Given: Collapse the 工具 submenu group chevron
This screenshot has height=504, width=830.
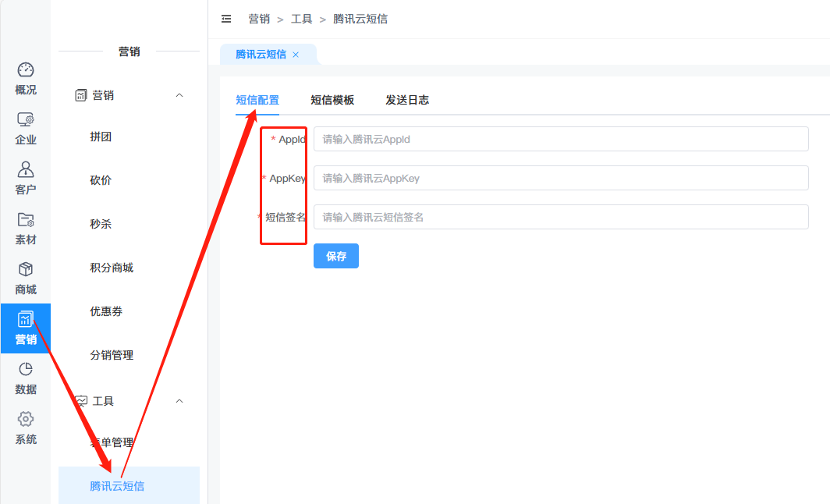Looking at the screenshot, I should [179, 401].
